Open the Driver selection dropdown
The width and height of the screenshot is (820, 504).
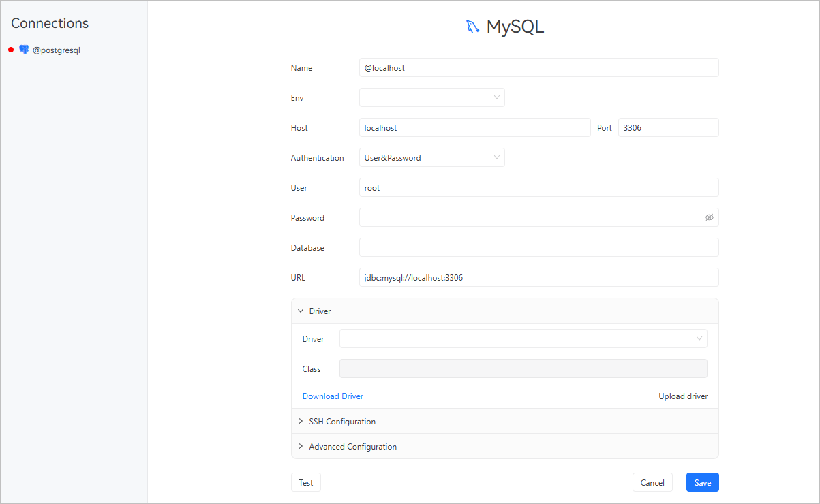coord(523,338)
